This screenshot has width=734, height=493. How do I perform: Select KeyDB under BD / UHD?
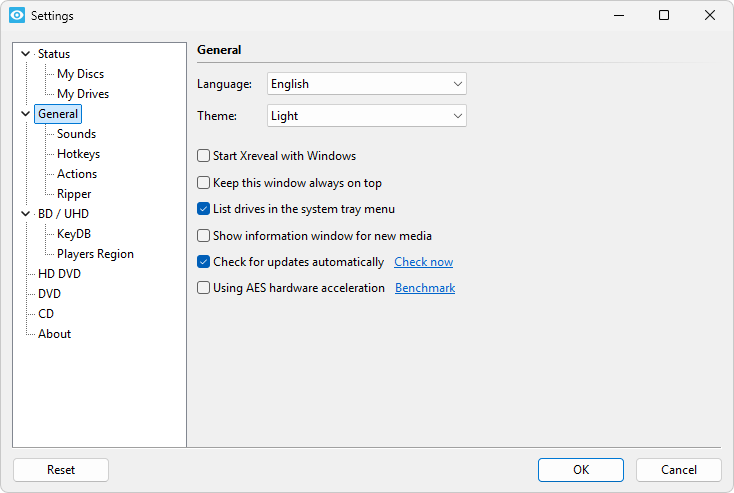click(x=74, y=234)
